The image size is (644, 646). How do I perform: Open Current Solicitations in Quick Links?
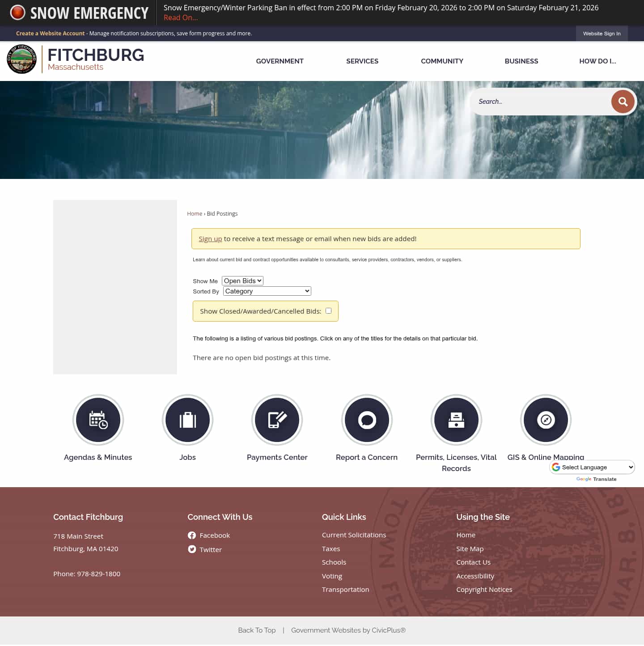(x=354, y=535)
